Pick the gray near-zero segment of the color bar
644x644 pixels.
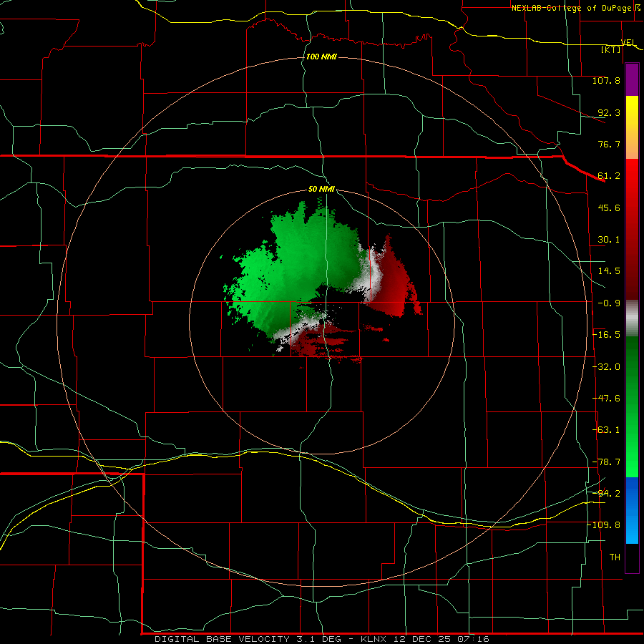tap(632, 318)
